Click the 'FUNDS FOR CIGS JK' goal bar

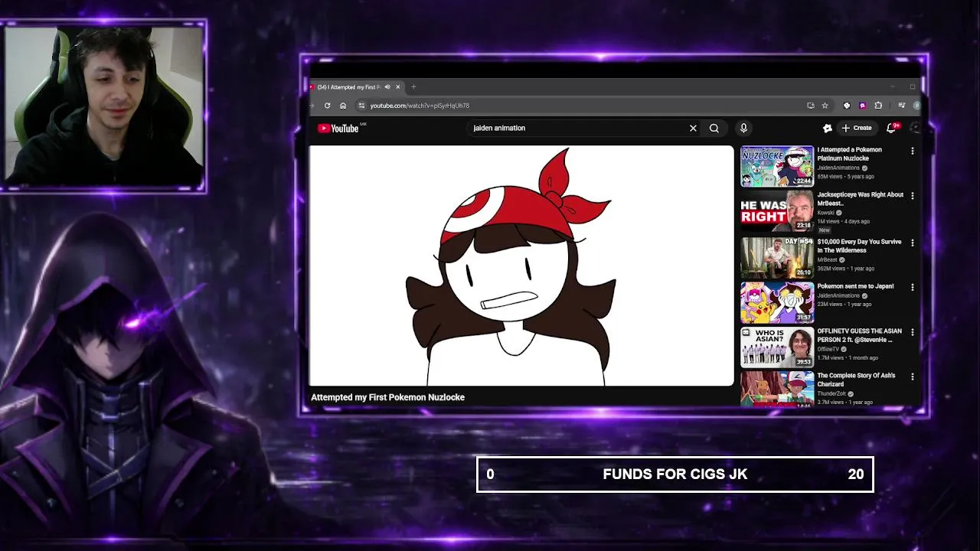pos(675,474)
